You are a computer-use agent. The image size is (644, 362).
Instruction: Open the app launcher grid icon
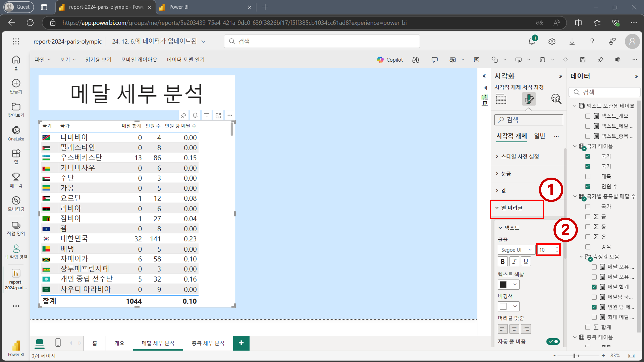pyautogui.click(x=16, y=41)
